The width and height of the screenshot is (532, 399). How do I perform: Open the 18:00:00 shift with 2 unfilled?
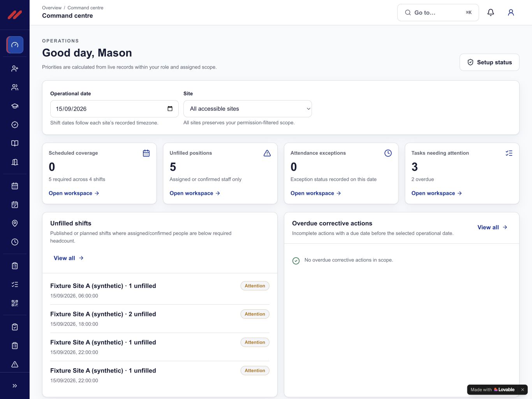click(160, 319)
